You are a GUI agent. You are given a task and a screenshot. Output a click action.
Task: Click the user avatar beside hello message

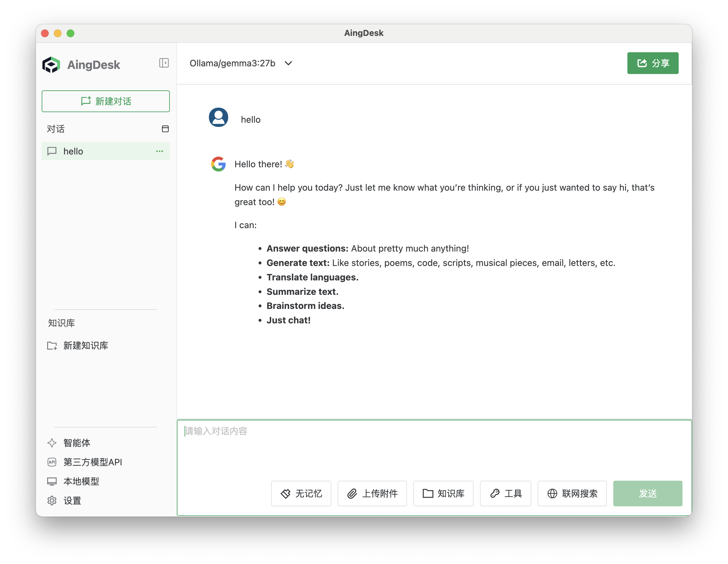pyautogui.click(x=218, y=117)
